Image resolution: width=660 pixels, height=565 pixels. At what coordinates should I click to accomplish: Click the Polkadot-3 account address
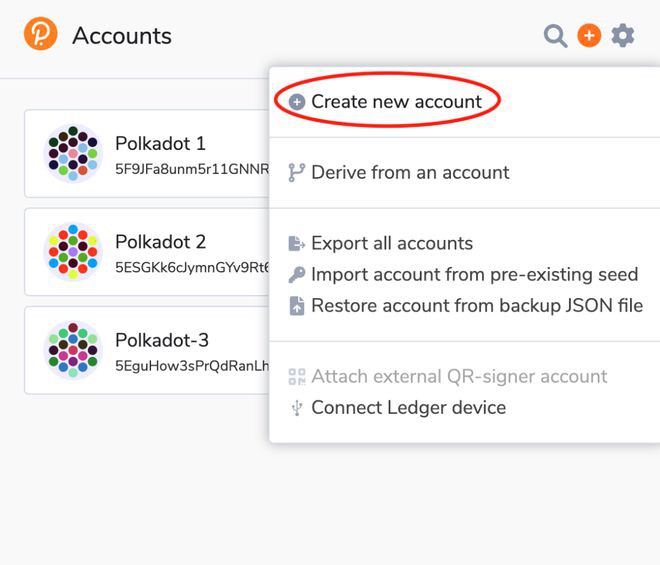pyautogui.click(x=192, y=366)
